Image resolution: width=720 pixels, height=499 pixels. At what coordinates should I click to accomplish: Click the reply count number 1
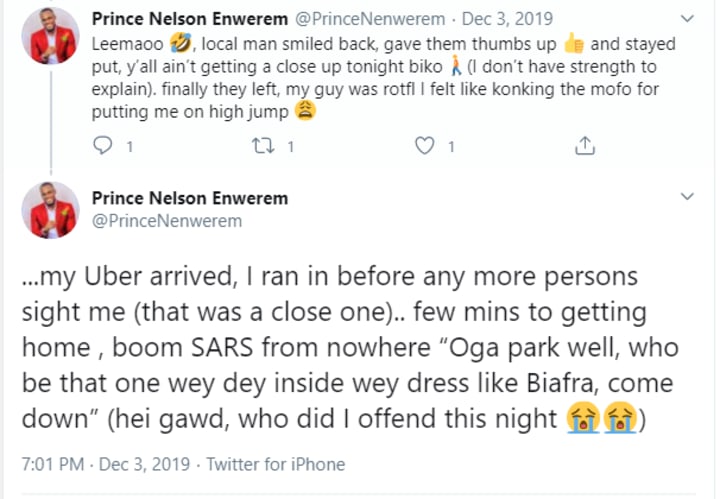pos(130,148)
